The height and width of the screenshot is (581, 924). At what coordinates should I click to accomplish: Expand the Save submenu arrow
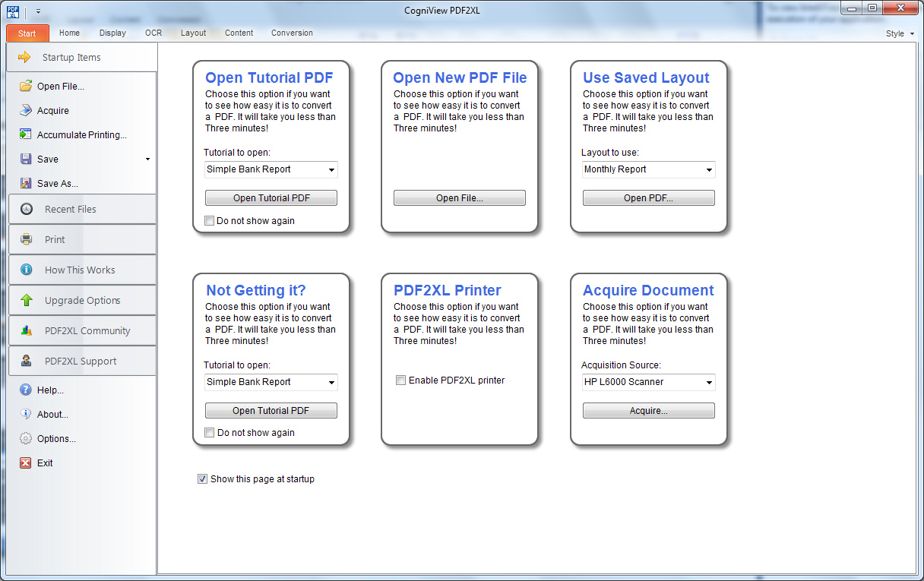147,159
